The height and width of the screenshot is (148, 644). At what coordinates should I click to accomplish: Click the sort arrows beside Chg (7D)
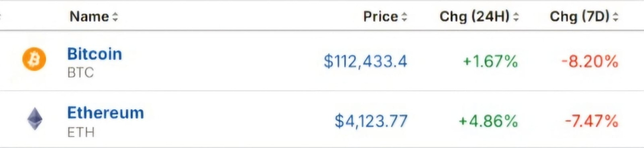coord(615,17)
